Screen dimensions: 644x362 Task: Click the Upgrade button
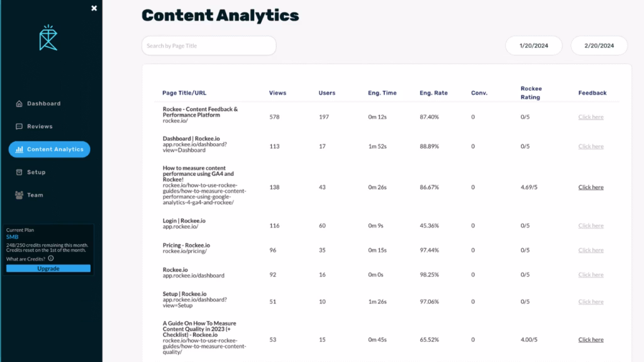tap(48, 268)
